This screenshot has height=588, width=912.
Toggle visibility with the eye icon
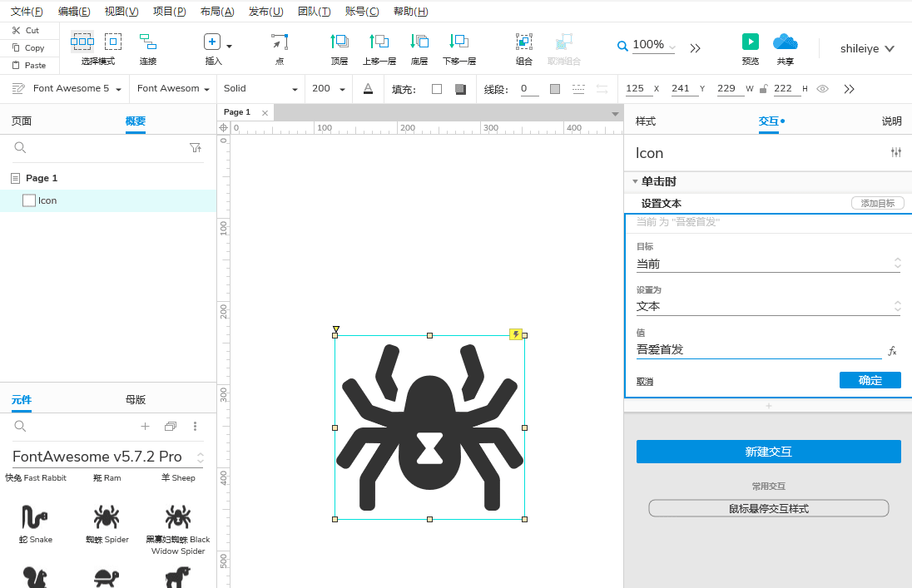pyautogui.click(x=823, y=88)
